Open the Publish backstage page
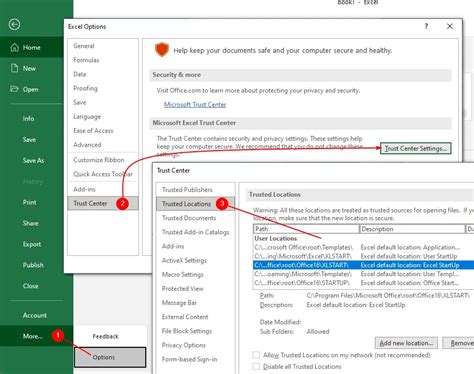474x374 pixels. click(33, 265)
